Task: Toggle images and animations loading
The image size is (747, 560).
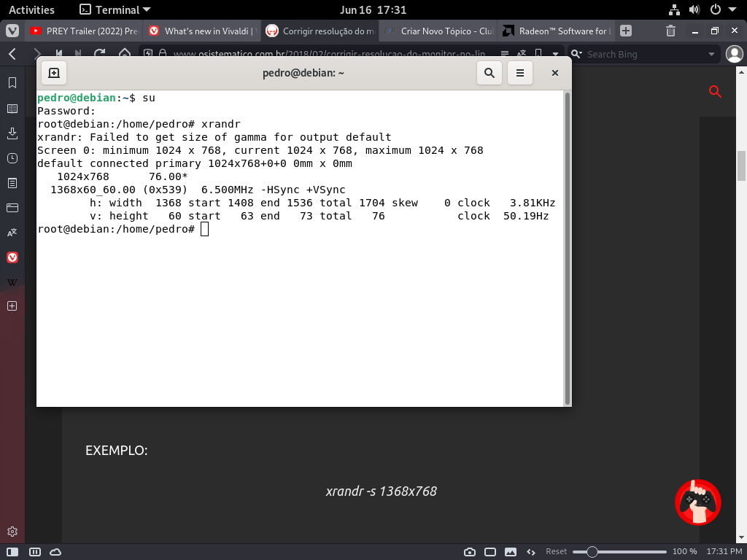Action: [510, 552]
